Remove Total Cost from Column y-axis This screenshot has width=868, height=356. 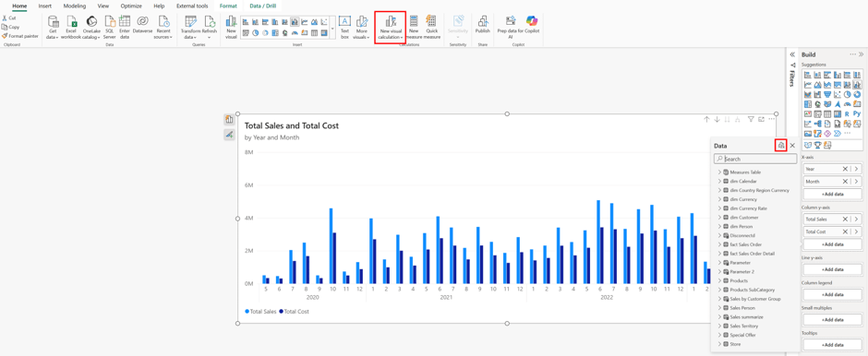pos(845,231)
